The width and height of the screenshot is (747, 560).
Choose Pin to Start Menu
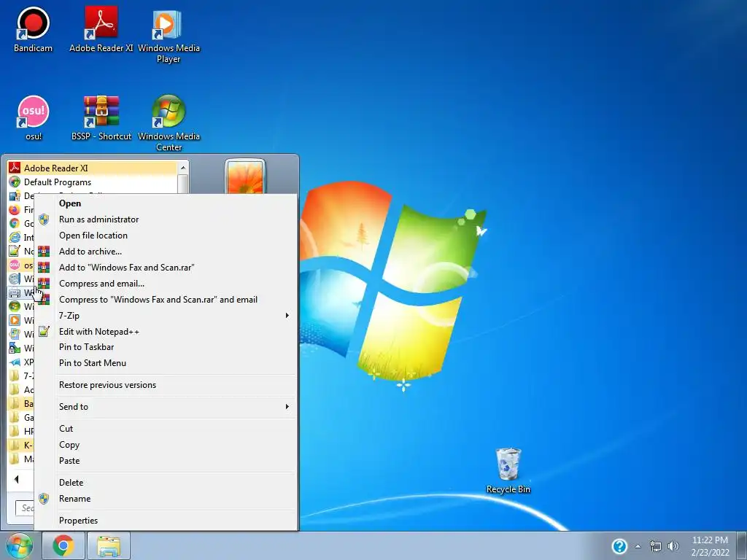pyautogui.click(x=166, y=363)
